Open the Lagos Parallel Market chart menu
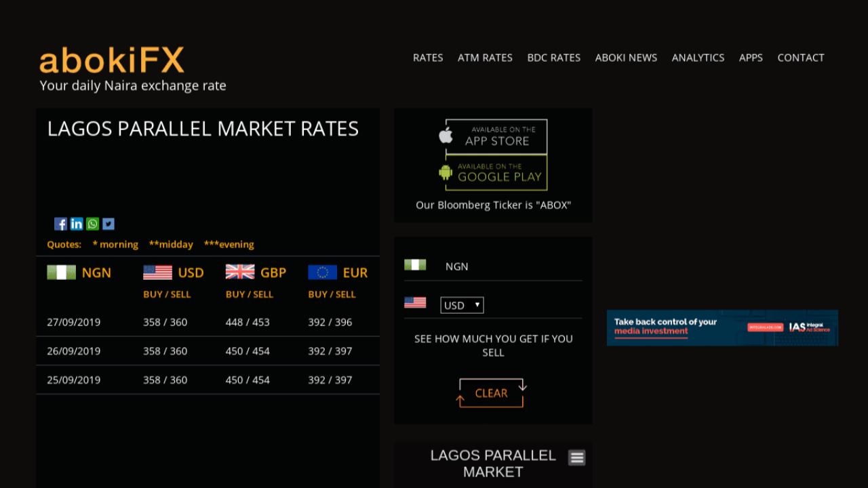Viewport: 868px width, 488px height. pos(577,458)
